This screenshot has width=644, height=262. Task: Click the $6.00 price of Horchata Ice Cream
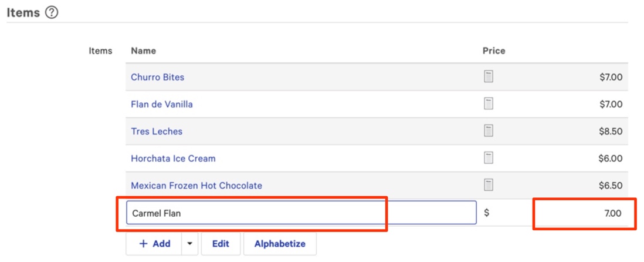coord(611,158)
